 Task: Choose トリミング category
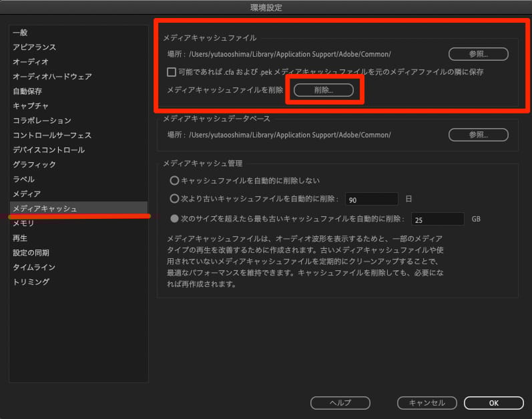pos(31,282)
